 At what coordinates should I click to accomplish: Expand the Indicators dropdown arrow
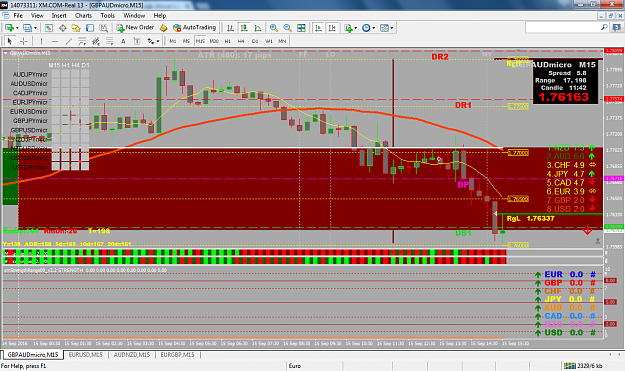coord(355,28)
